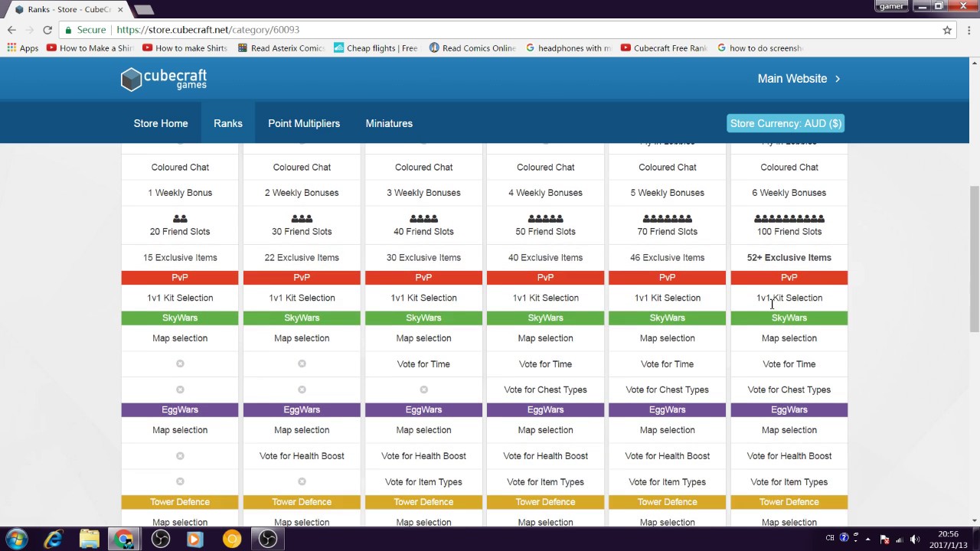Click the 100 Friend Slots people icons
This screenshot has height=551, width=980.
789,219
